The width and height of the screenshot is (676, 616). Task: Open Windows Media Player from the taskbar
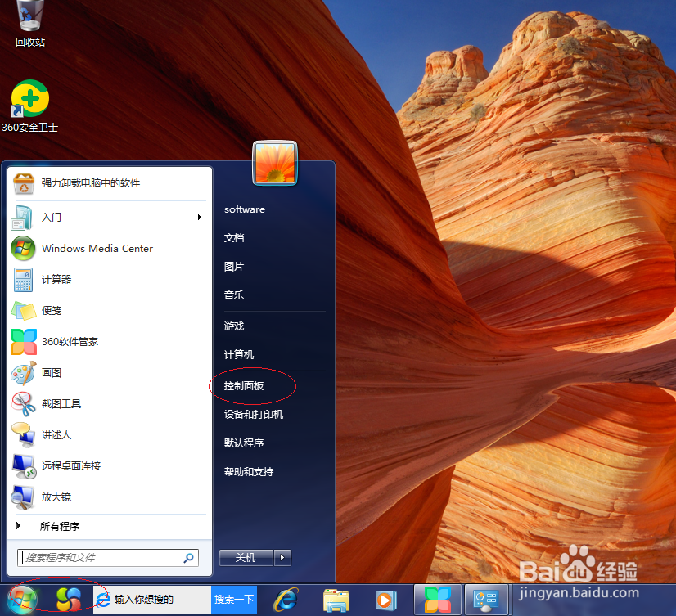(384, 599)
